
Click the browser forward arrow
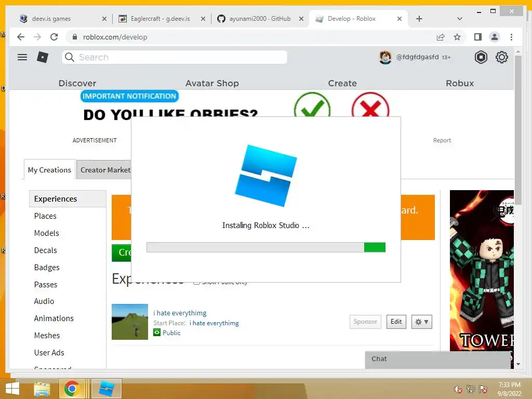[37, 37]
